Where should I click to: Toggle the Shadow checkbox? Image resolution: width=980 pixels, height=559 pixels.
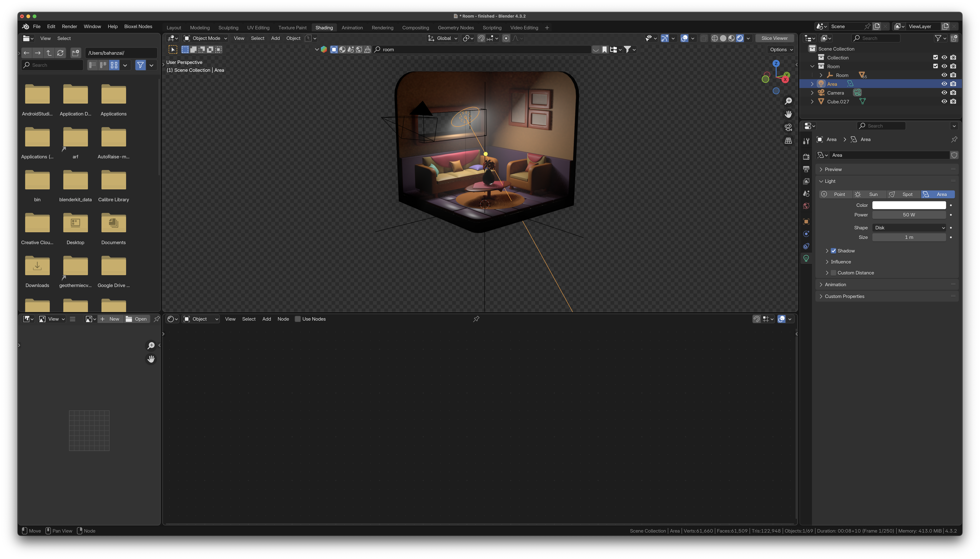point(833,251)
